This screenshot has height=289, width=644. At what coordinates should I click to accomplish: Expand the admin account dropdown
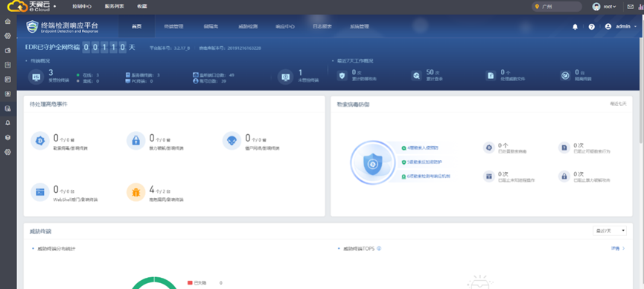621,26
